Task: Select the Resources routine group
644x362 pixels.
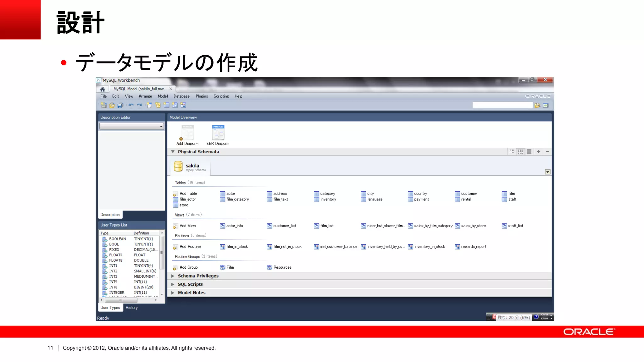Action: pos(279,267)
